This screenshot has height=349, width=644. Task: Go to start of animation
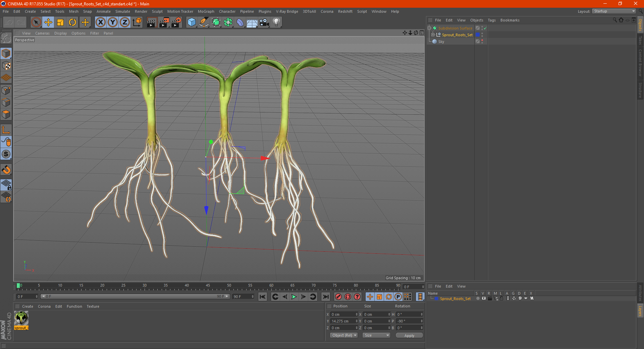263,297
